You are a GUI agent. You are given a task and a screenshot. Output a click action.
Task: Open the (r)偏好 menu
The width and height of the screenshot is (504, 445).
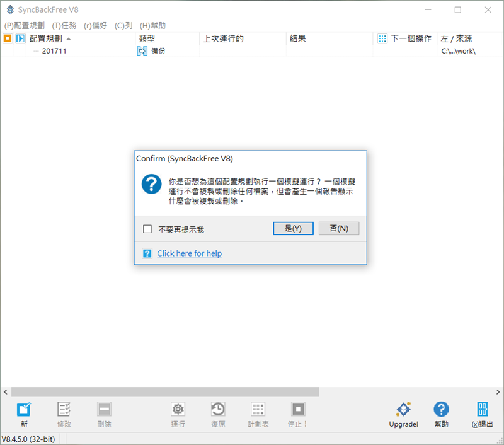[96, 25]
